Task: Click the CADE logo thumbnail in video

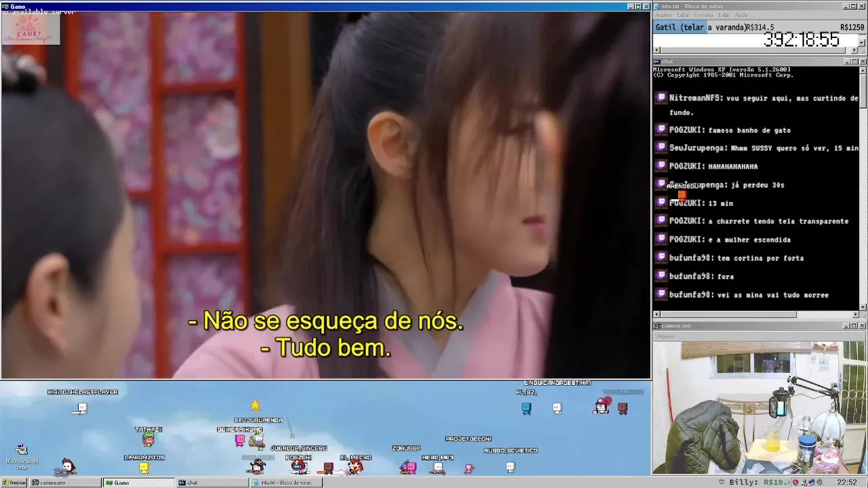Action: pos(31,28)
